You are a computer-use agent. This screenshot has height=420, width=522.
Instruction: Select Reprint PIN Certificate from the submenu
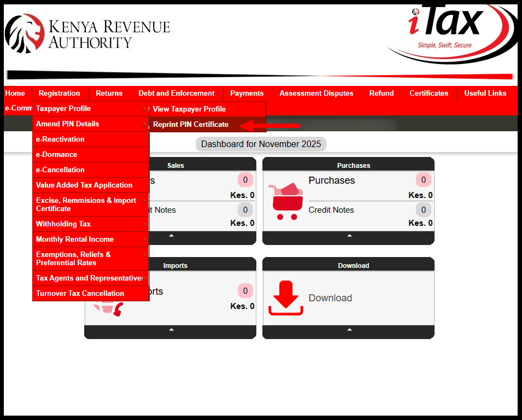pyautogui.click(x=191, y=124)
